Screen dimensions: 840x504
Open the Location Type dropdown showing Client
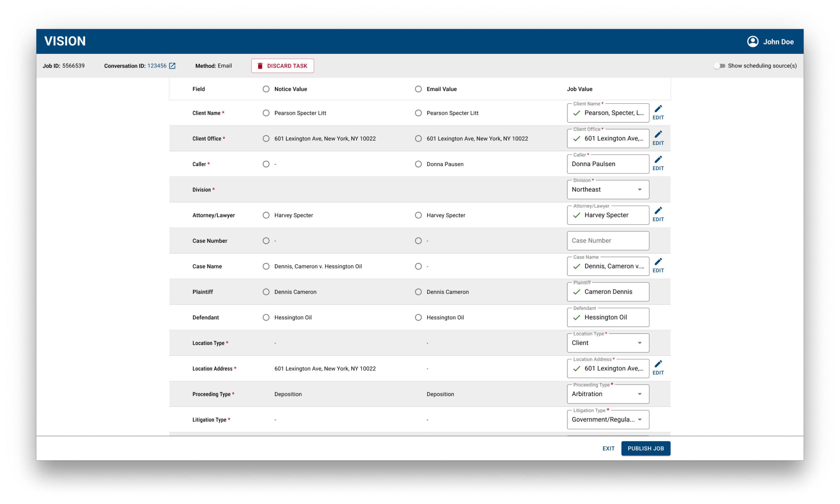[608, 343]
